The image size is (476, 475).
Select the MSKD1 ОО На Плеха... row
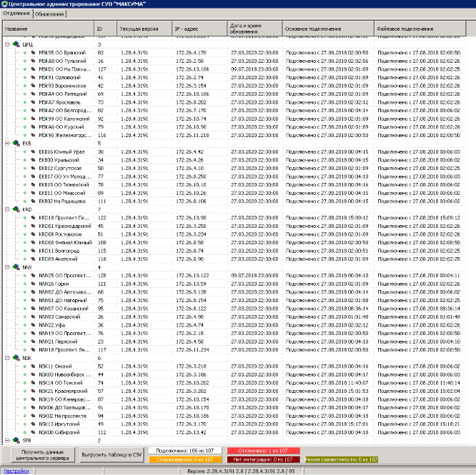click(x=234, y=69)
